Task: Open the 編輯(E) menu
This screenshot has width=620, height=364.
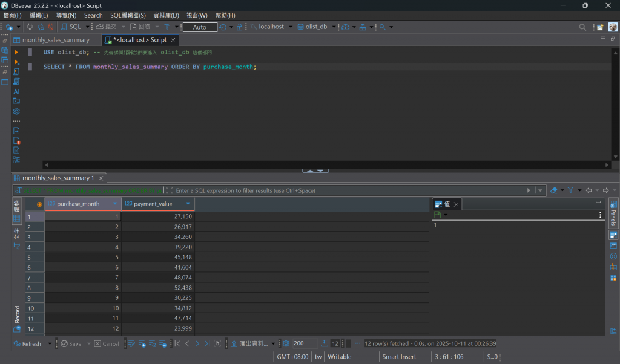Action: 39,15
